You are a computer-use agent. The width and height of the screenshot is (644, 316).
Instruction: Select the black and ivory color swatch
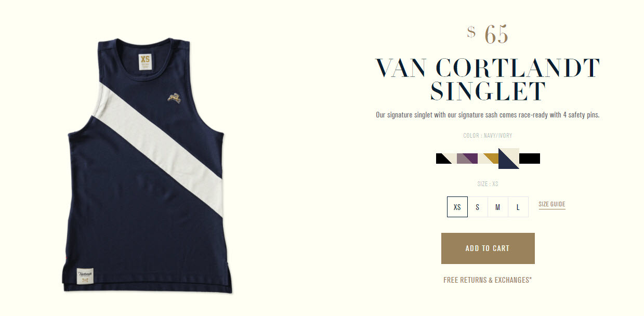[x=446, y=159]
